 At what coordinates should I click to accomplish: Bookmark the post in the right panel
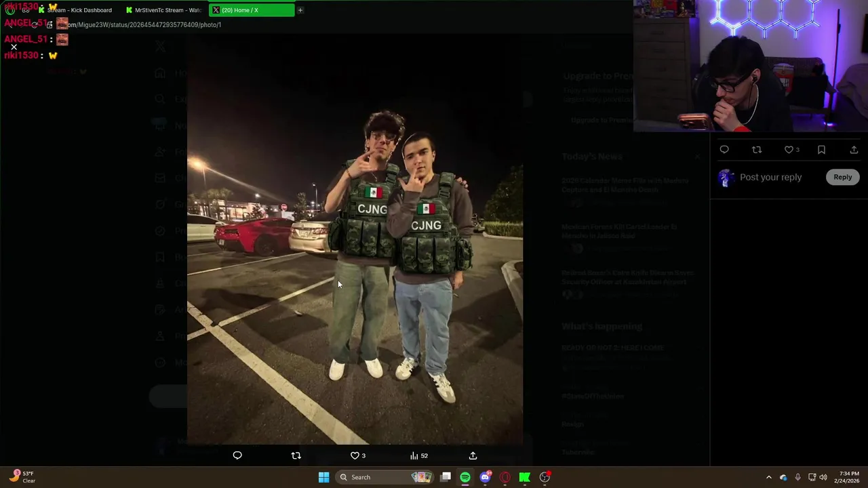coord(821,150)
